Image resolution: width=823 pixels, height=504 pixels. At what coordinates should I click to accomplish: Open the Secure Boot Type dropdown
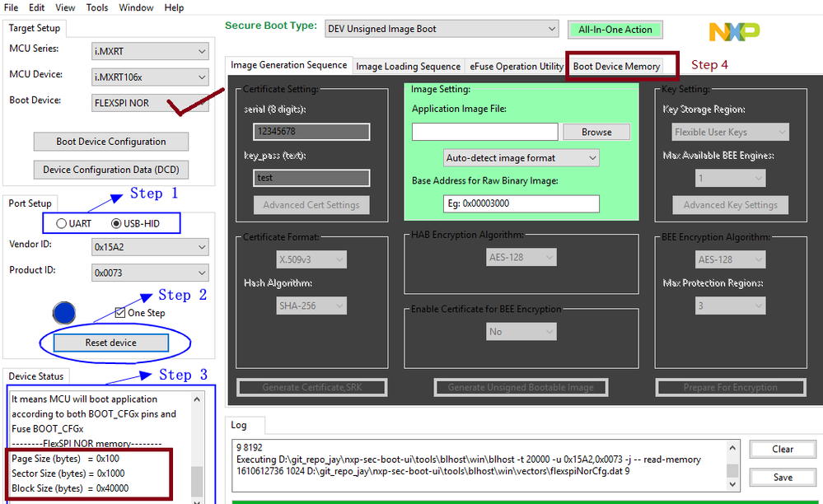(x=442, y=29)
